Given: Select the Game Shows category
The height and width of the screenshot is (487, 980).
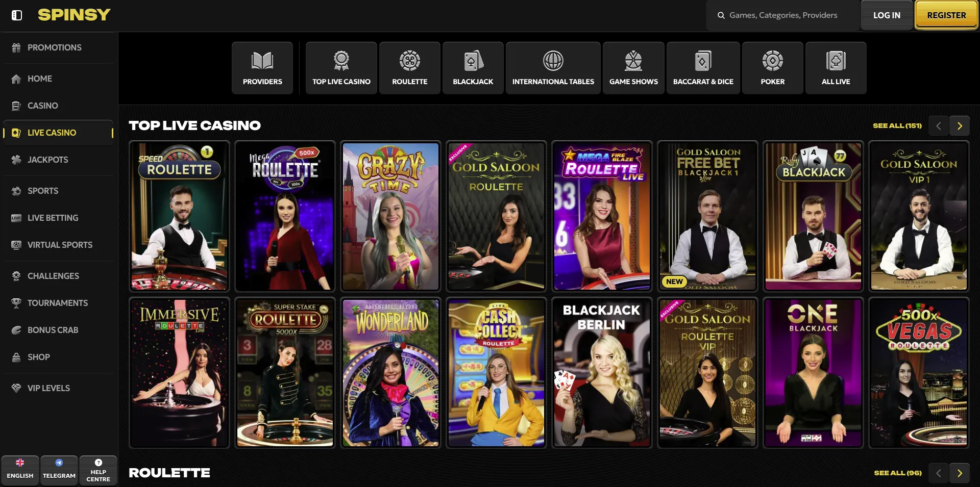Looking at the screenshot, I should pyautogui.click(x=634, y=68).
